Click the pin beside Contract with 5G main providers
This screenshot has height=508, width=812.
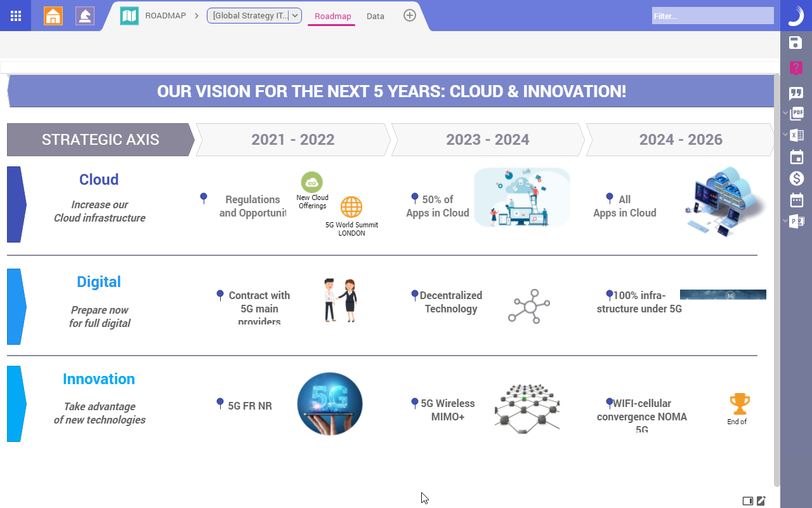point(220,295)
